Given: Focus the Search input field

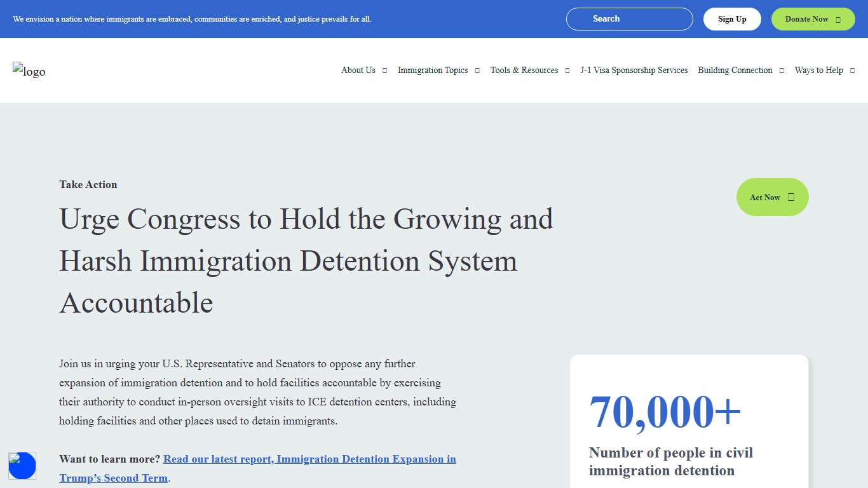Looking at the screenshot, I should pyautogui.click(x=629, y=19).
